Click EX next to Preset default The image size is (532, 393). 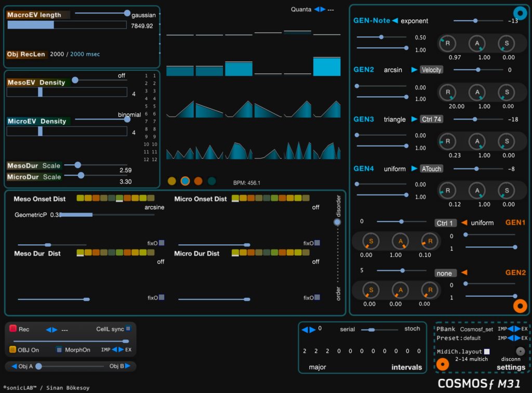coord(524,338)
